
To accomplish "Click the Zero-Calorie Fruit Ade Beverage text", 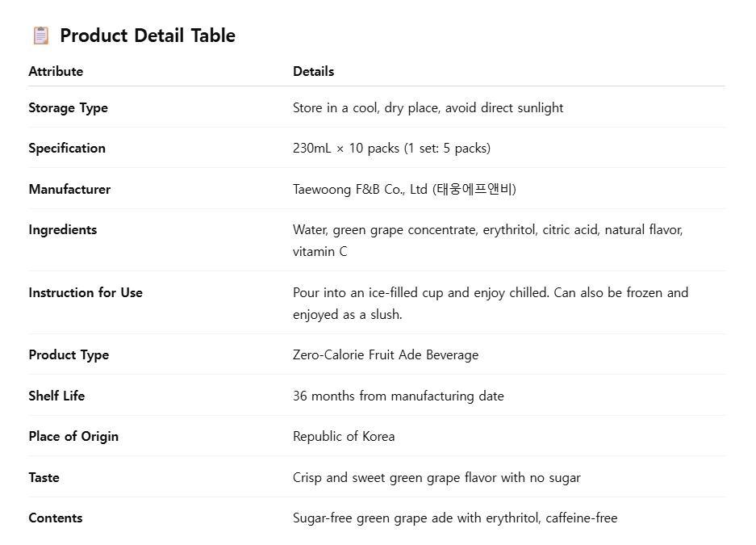I will (x=386, y=354).
